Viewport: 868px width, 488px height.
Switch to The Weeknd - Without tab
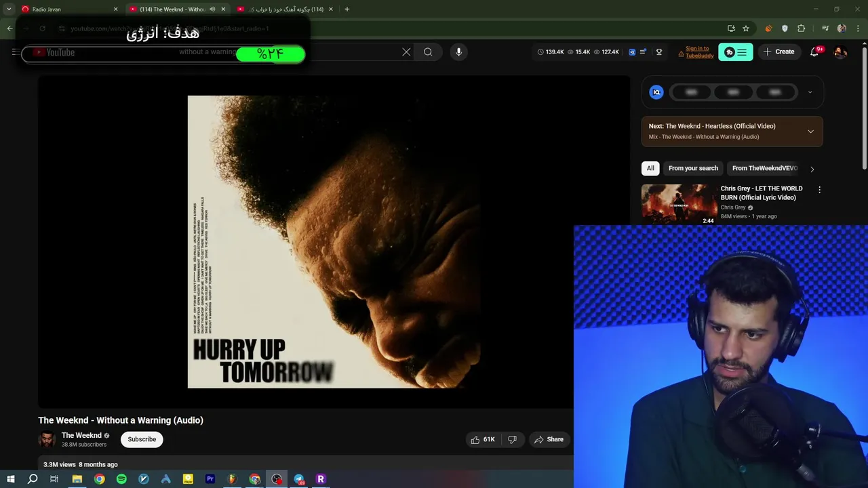click(176, 9)
